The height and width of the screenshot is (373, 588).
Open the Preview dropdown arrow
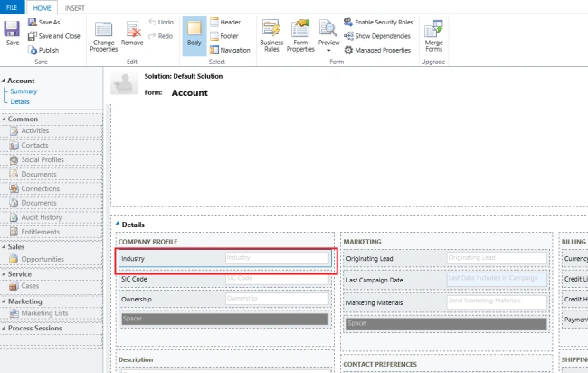coord(329,51)
